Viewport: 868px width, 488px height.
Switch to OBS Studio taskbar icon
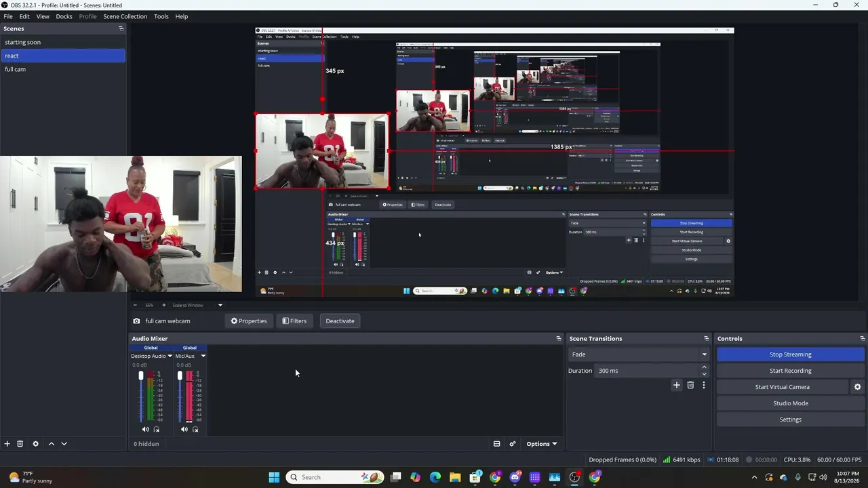tap(574, 477)
